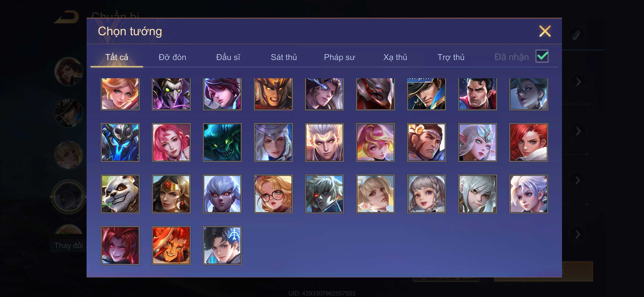The image size is (644, 297).
Task: Pick the Wonder Woman hero portrait
Action: click(x=171, y=194)
